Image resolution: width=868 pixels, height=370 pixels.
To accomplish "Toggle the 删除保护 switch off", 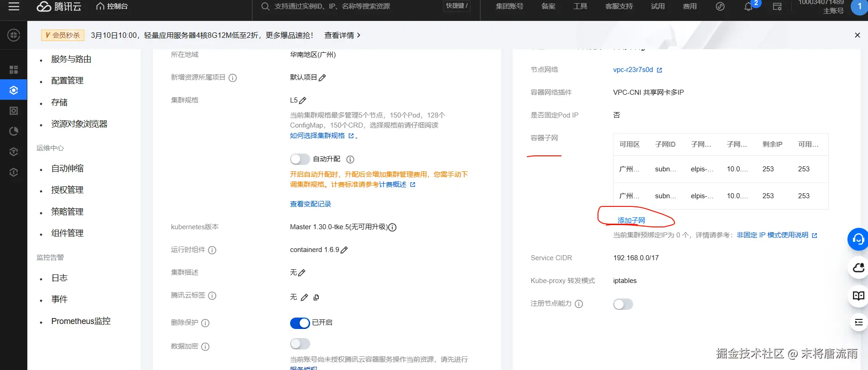I will (x=300, y=323).
